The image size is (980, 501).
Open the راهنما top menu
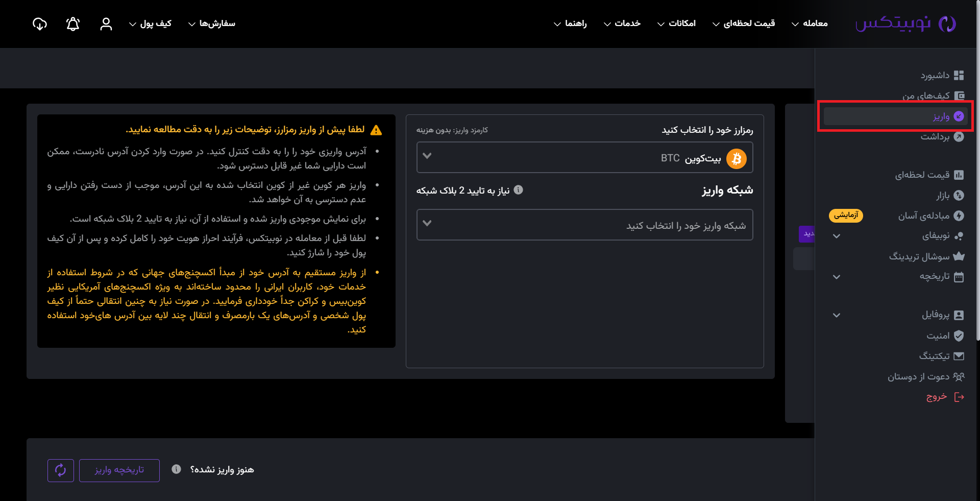pyautogui.click(x=571, y=23)
